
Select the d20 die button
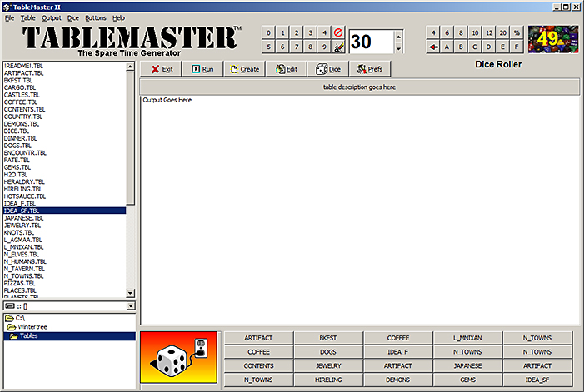coord(503,32)
